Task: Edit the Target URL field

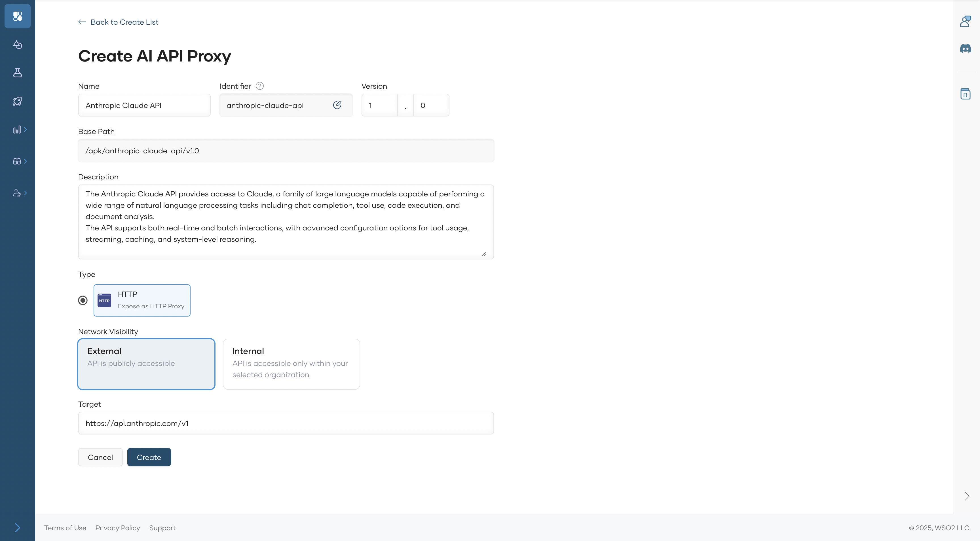Action: pyautogui.click(x=286, y=423)
